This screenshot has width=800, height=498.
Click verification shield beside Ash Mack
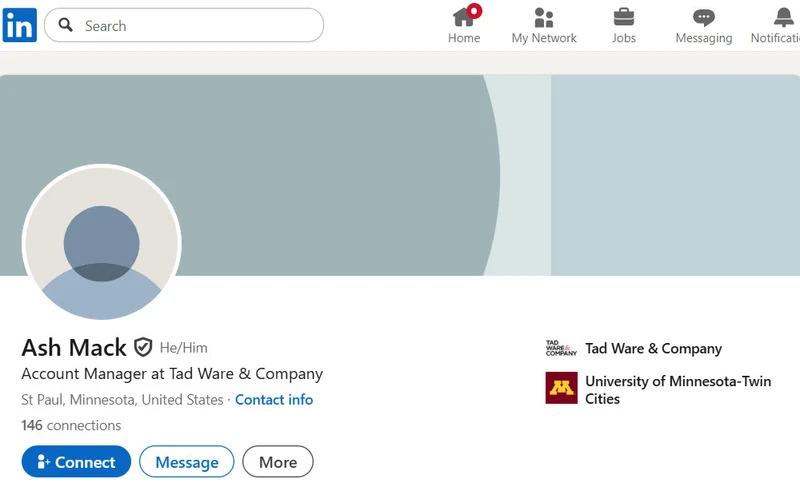[x=143, y=348]
